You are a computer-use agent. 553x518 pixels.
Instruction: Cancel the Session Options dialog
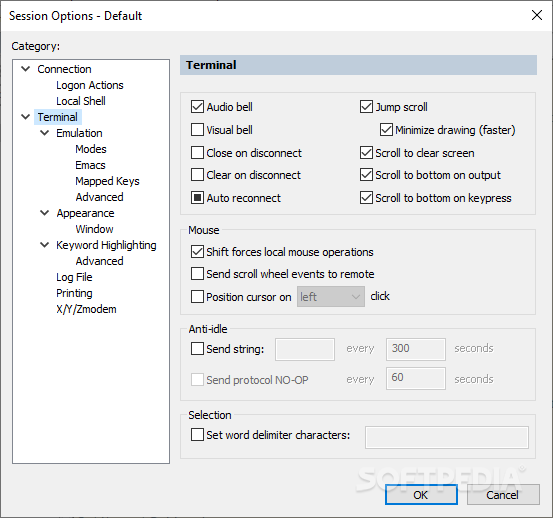coord(503,494)
